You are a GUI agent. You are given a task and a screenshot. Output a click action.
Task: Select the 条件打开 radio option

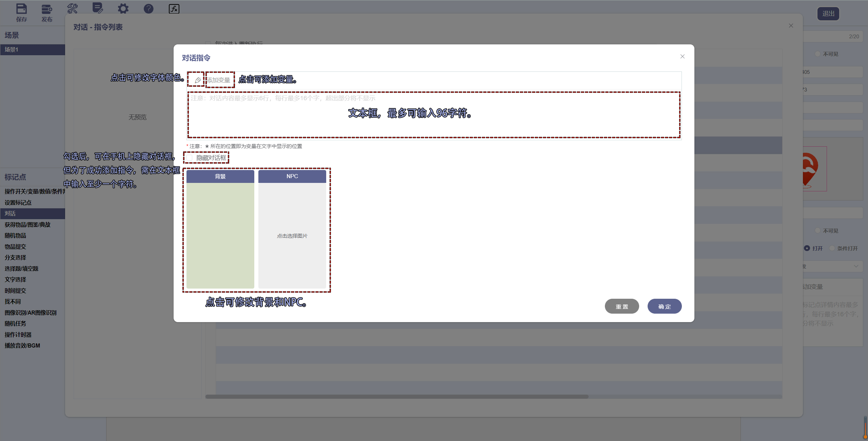[x=832, y=248]
